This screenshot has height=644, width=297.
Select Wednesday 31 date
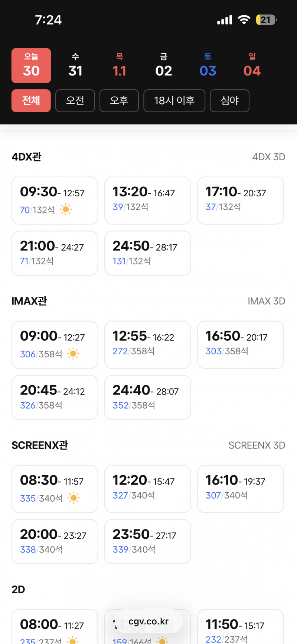pyautogui.click(x=75, y=65)
